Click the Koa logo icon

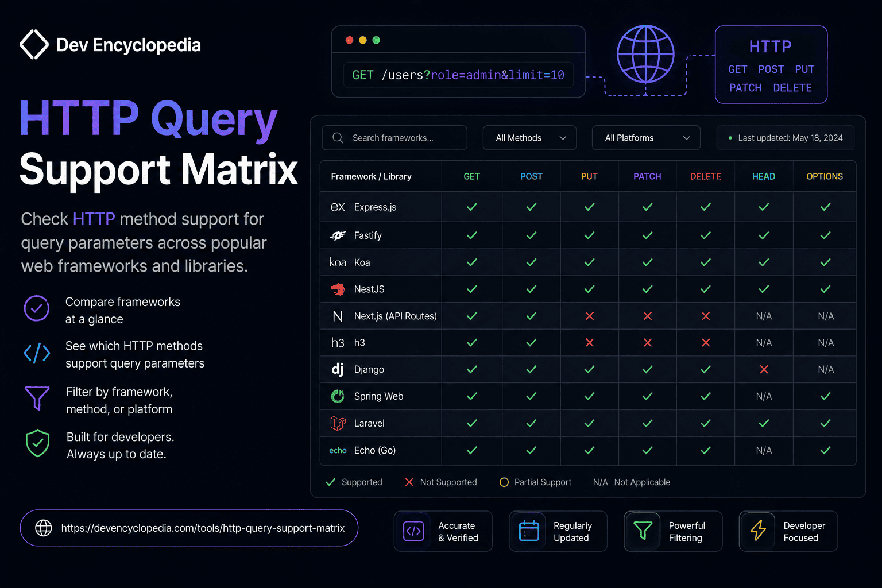338,262
